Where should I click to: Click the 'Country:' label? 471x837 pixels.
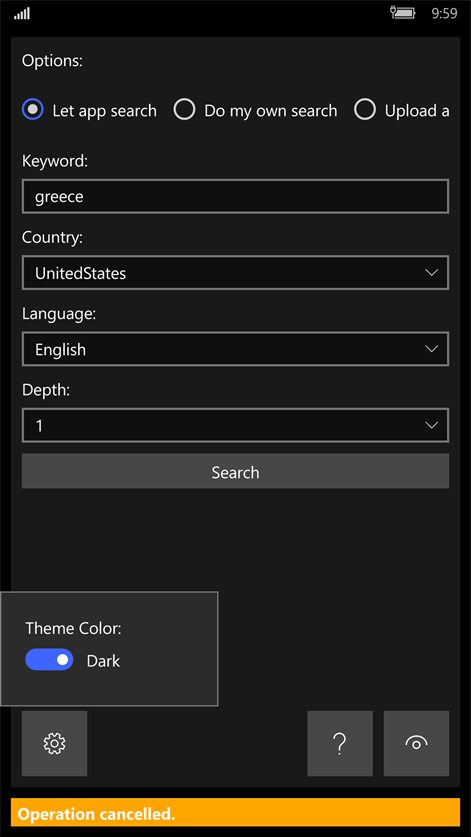[52, 238]
